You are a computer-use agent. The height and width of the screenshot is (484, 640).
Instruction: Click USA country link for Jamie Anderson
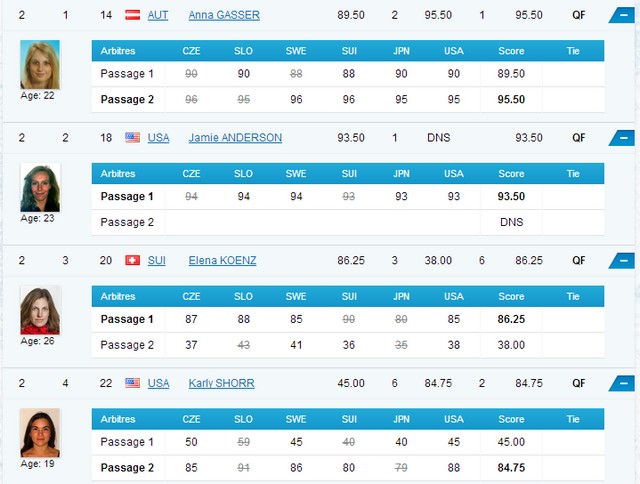coord(158,138)
